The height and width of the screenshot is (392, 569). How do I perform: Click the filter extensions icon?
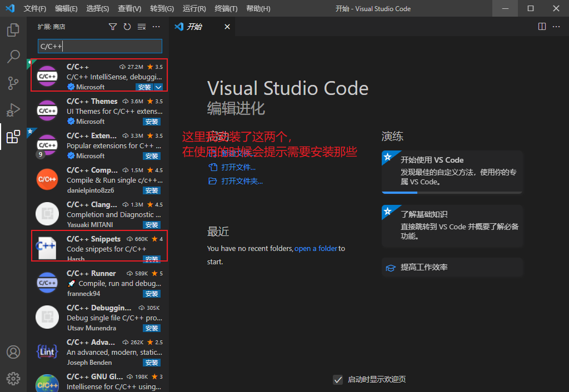tap(113, 27)
